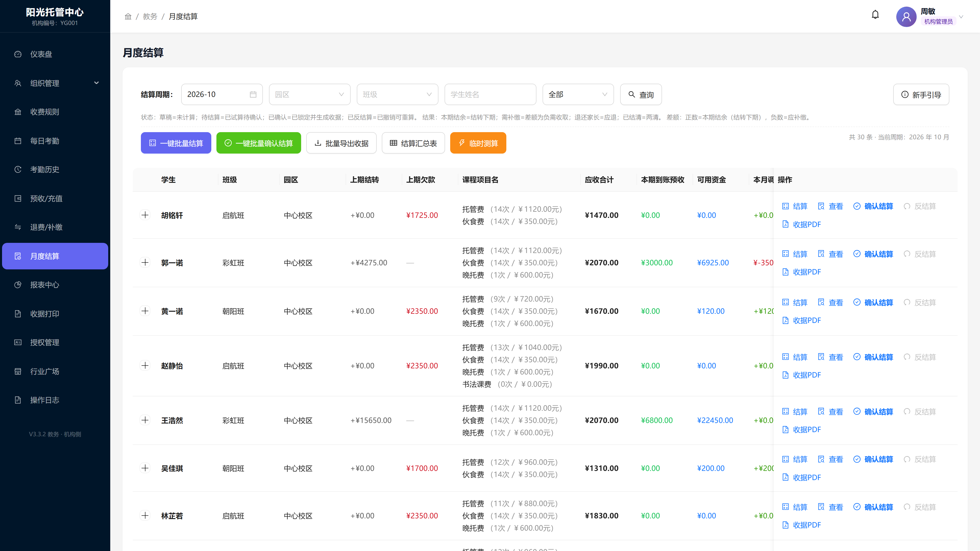Click the 结算周期 date field 2026-10
The height and width of the screenshot is (551, 980).
[222, 94]
